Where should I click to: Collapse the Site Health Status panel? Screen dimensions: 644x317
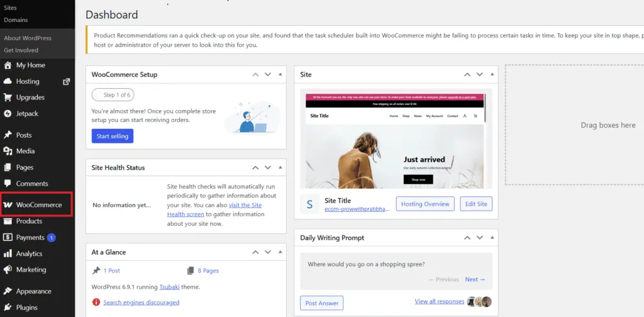280,167
